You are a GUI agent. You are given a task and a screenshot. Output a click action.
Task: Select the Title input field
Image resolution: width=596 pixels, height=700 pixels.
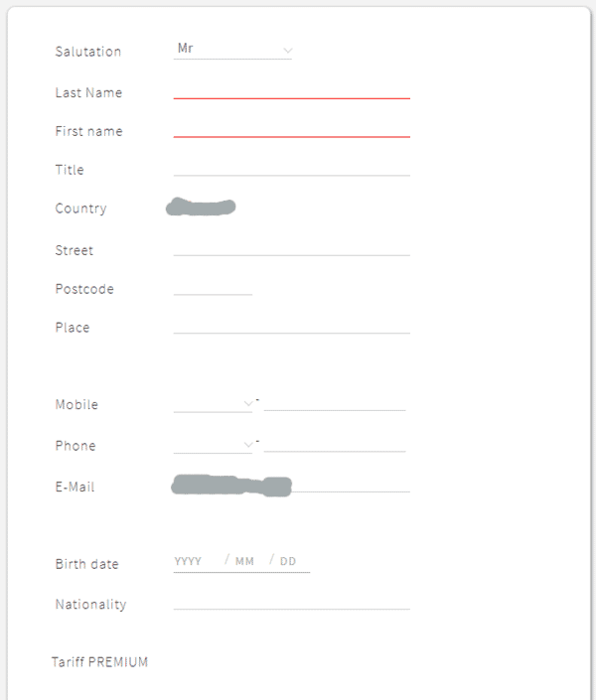(291, 168)
